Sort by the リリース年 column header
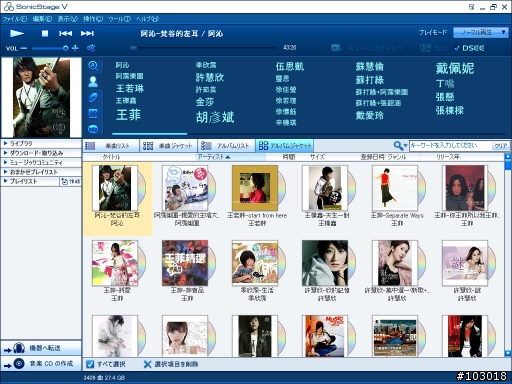Screen dimensions: 512x384 (x=448, y=157)
